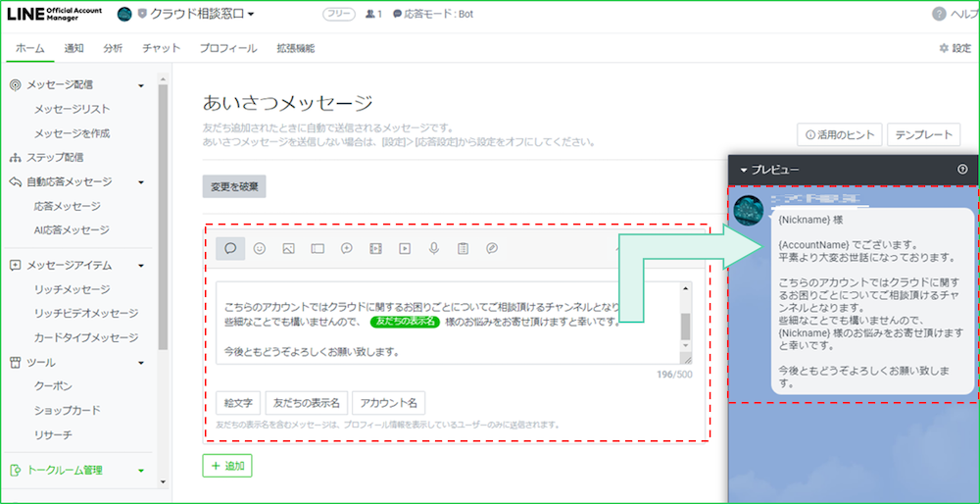
Task: Click the friends count icon
Action: 369,14
